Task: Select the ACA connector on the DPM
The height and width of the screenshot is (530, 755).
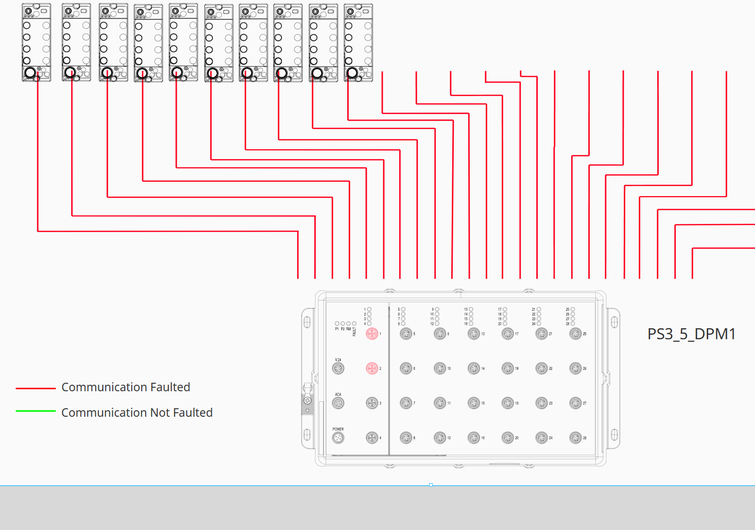Action: pos(338,403)
